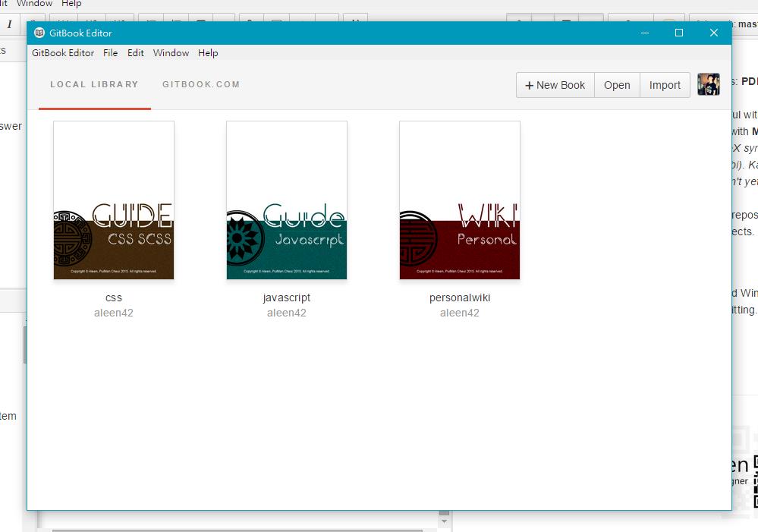
Task: Switch to the GitBook.com tab
Action: [201, 84]
